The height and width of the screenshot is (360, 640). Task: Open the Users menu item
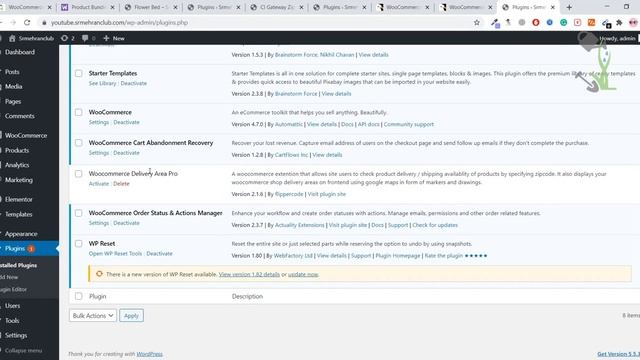(12, 306)
